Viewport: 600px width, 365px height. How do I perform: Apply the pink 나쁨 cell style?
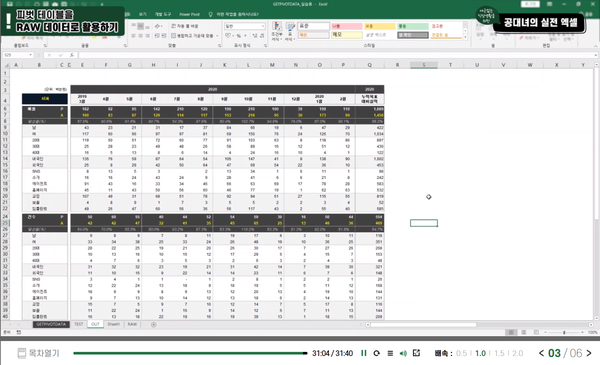click(347, 26)
